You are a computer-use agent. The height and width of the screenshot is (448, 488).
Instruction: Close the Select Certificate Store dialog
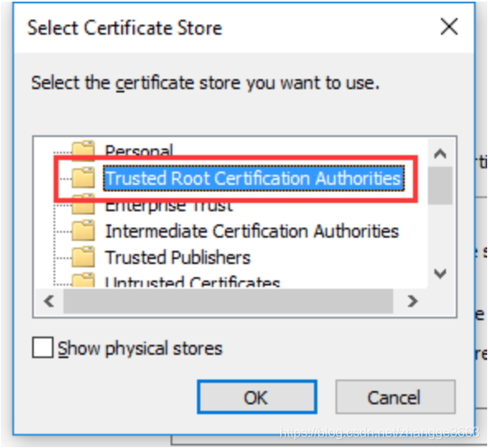click(449, 26)
